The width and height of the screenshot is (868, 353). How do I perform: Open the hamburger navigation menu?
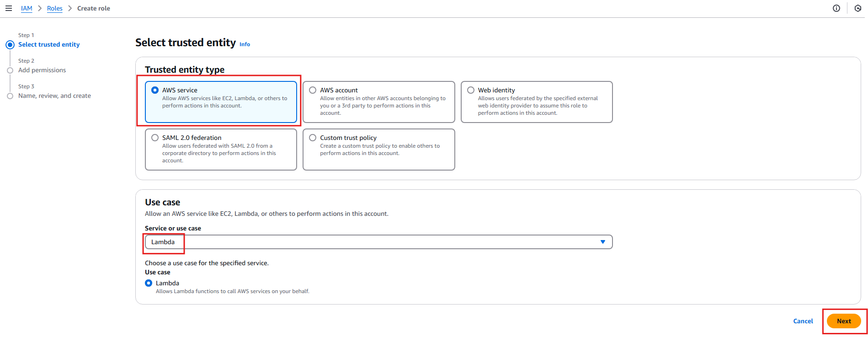pyautogui.click(x=9, y=8)
